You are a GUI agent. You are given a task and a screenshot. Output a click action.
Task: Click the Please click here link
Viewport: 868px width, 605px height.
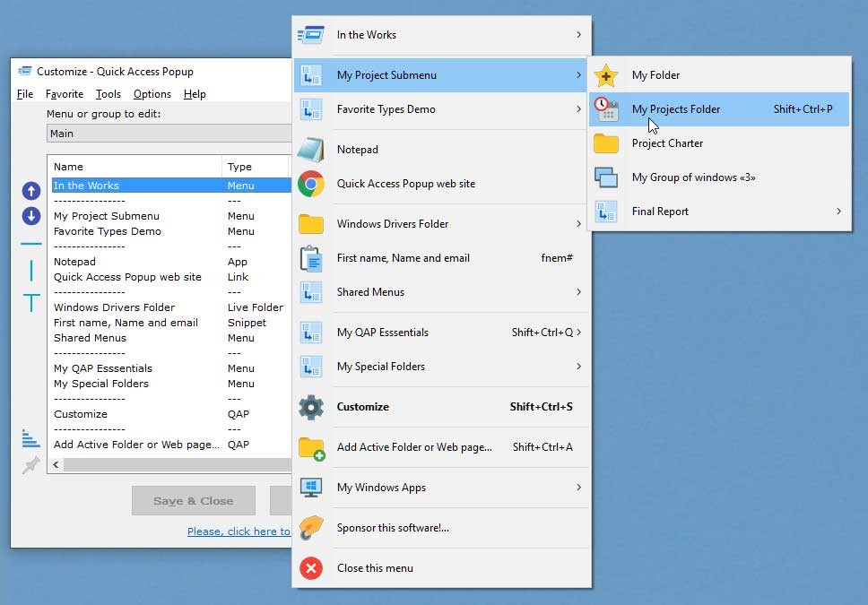(x=238, y=531)
